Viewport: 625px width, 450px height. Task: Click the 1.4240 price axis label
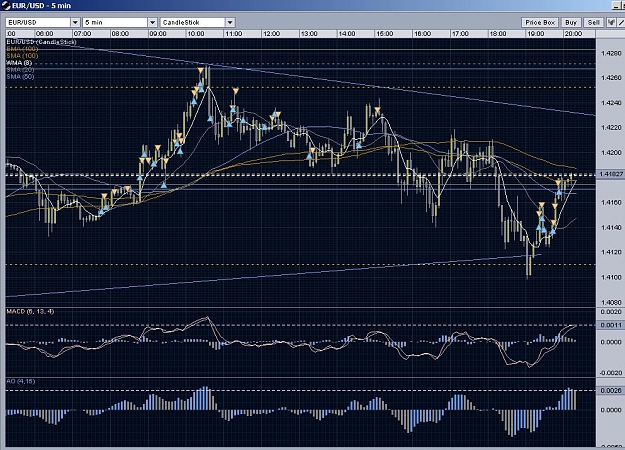tap(611, 103)
